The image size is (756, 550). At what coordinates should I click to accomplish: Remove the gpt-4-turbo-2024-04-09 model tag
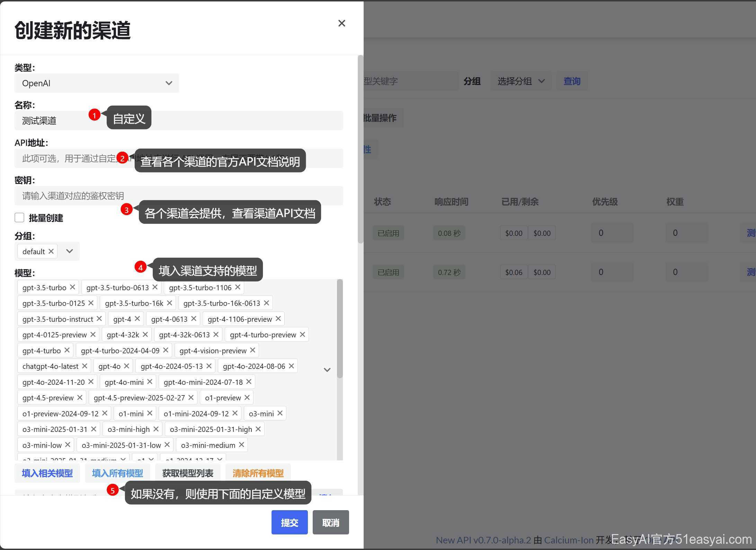click(166, 350)
